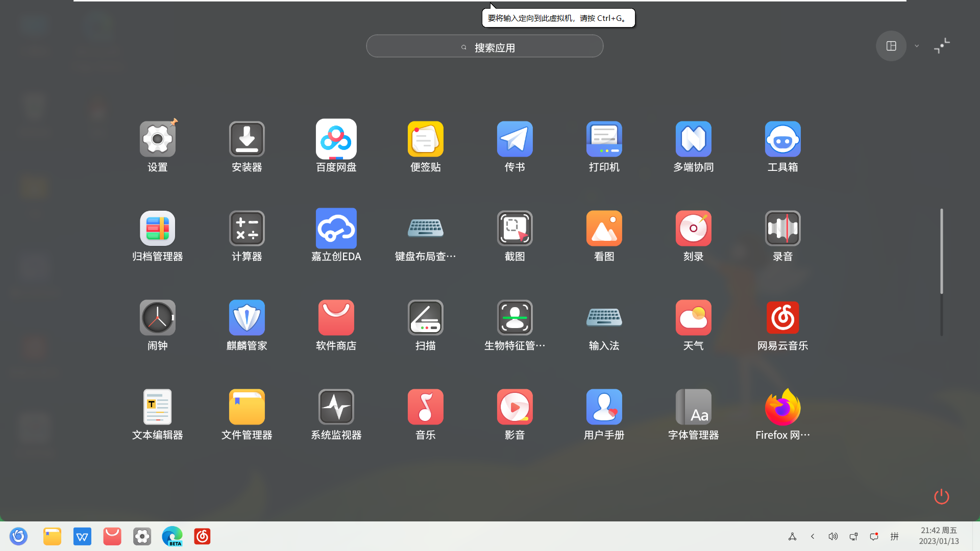Open 网易云音乐 from the app grid
Image resolution: width=980 pixels, height=551 pixels.
(x=782, y=318)
